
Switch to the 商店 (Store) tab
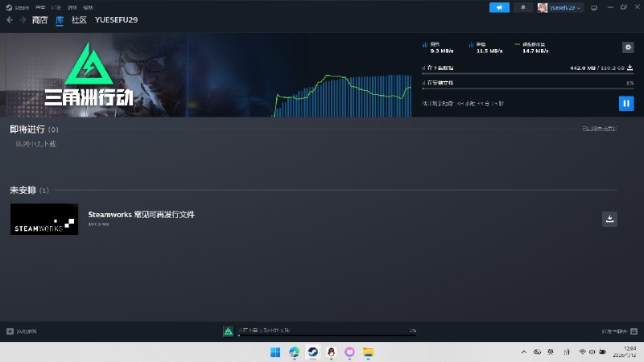tap(39, 20)
